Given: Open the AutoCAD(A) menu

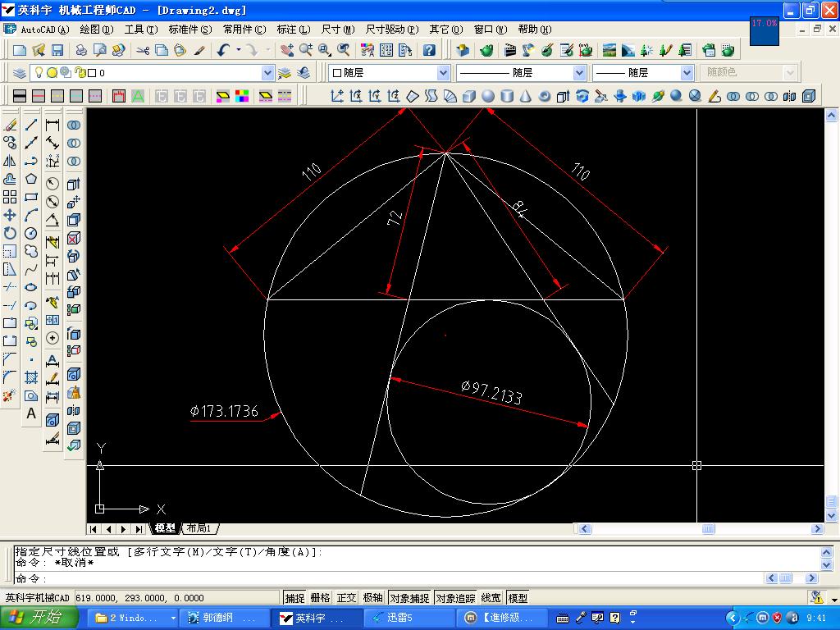Looking at the screenshot, I should (x=45, y=30).
